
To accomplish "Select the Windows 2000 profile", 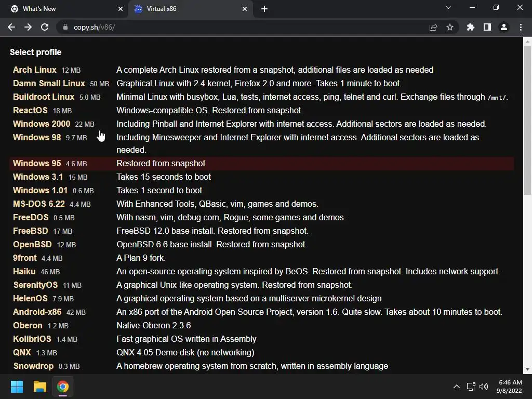I will click(42, 124).
